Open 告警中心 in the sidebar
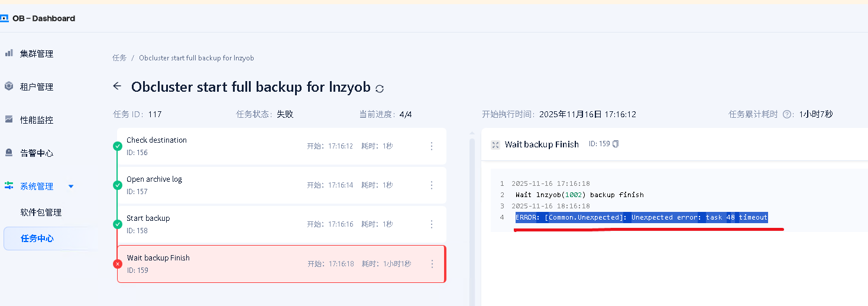Screen dimensions: 868x306 click(x=37, y=153)
